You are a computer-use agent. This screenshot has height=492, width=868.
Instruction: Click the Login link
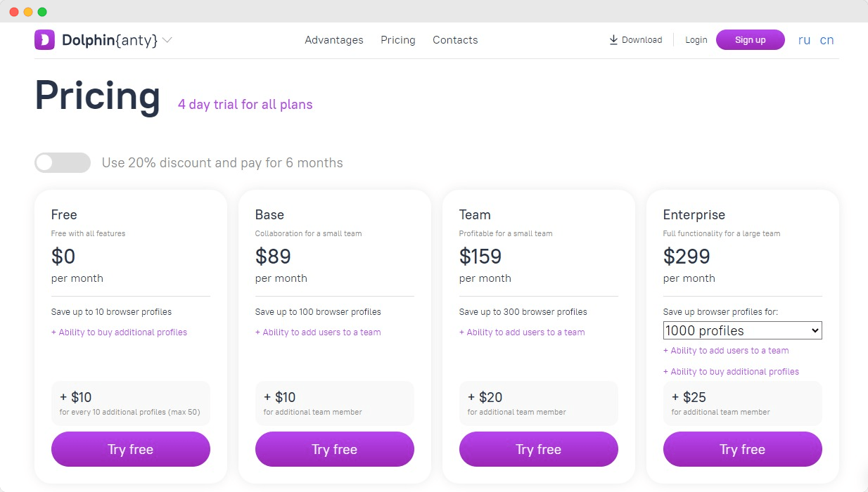coord(696,40)
